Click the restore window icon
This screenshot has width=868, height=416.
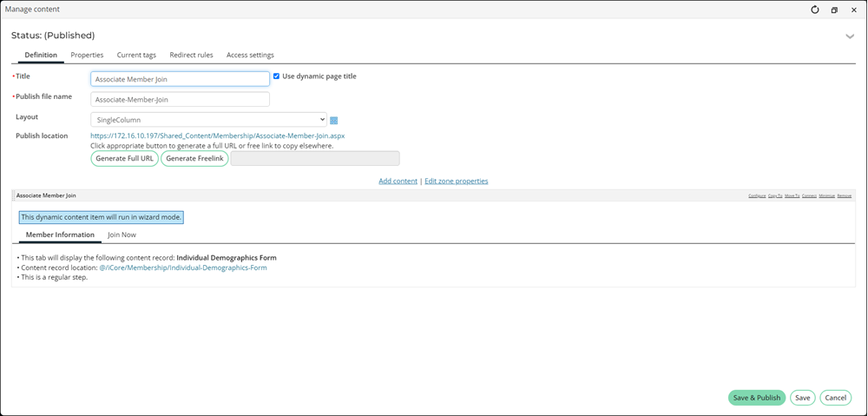[834, 10]
